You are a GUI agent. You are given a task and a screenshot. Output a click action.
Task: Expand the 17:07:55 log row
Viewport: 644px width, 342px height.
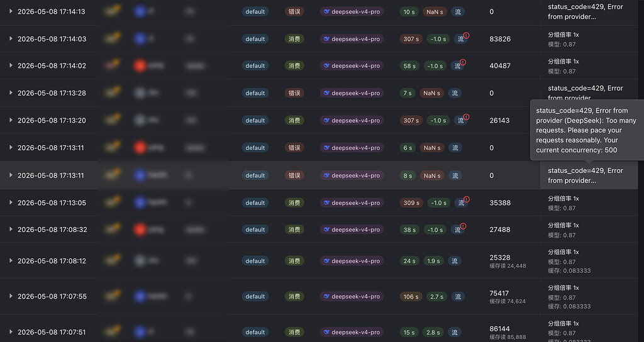click(11, 296)
